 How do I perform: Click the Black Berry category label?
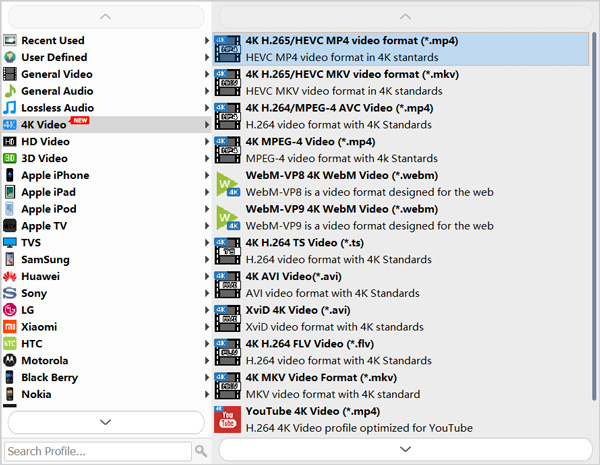(50, 377)
